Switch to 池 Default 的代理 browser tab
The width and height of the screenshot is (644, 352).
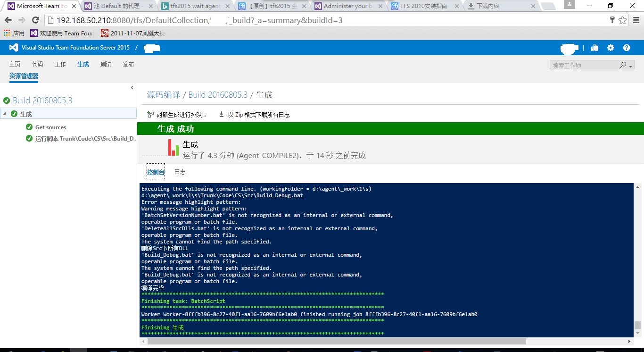[119, 6]
